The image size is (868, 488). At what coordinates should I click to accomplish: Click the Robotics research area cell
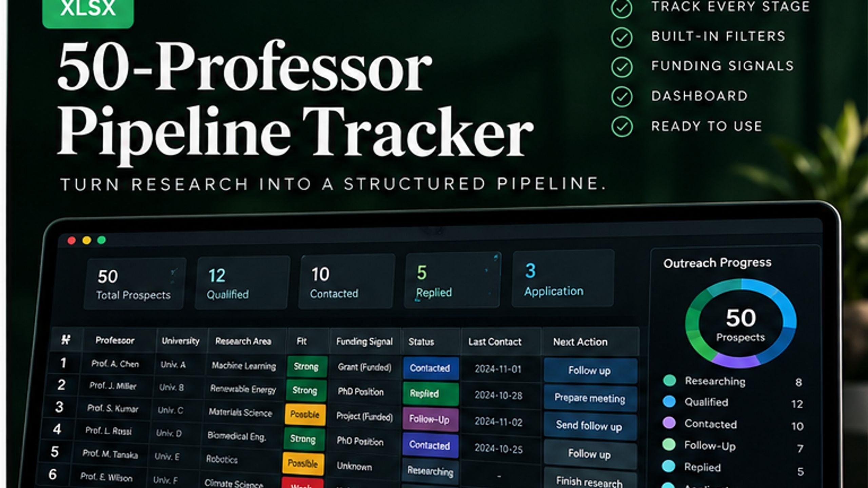click(222, 459)
